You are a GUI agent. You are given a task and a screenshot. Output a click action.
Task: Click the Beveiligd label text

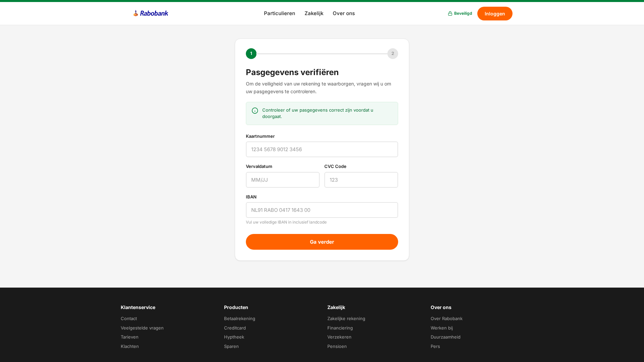pos(463,13)
